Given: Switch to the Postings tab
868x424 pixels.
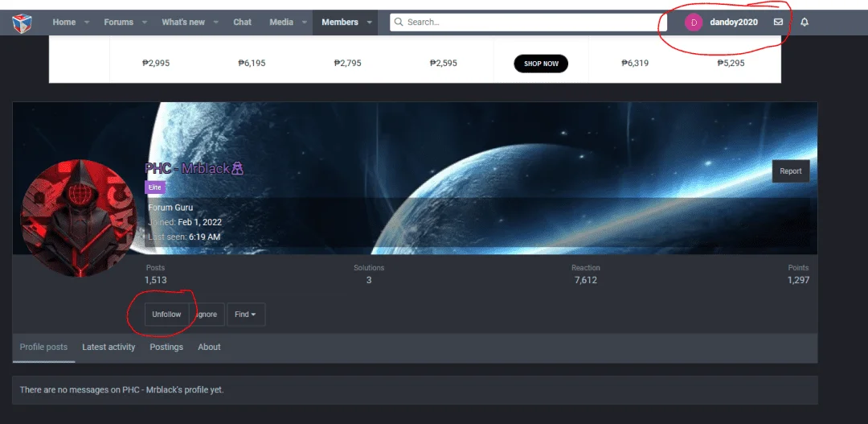Looking at the screenshot, I should [166, 347].
